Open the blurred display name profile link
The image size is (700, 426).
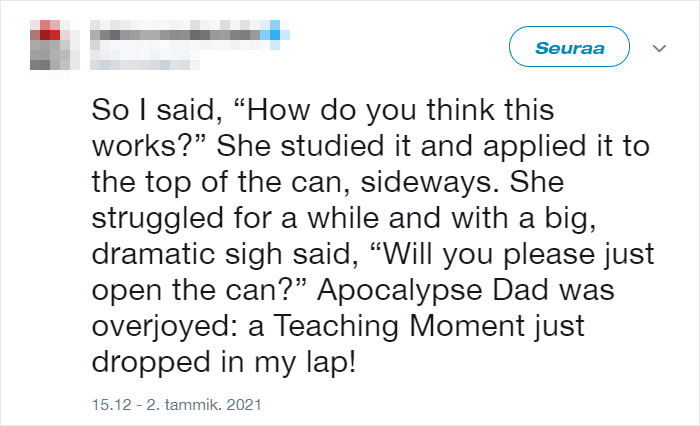(175, 34)
